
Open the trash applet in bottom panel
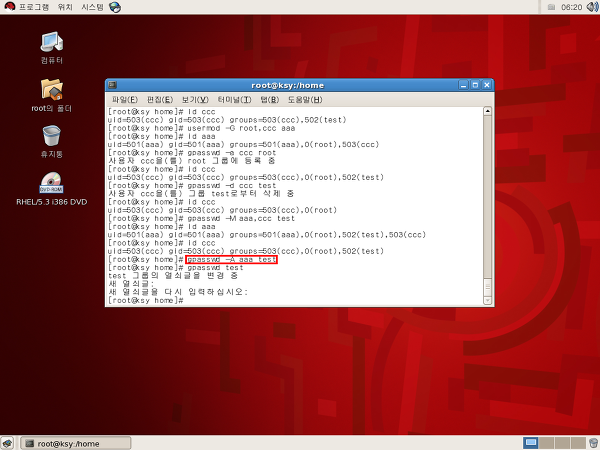593,443
